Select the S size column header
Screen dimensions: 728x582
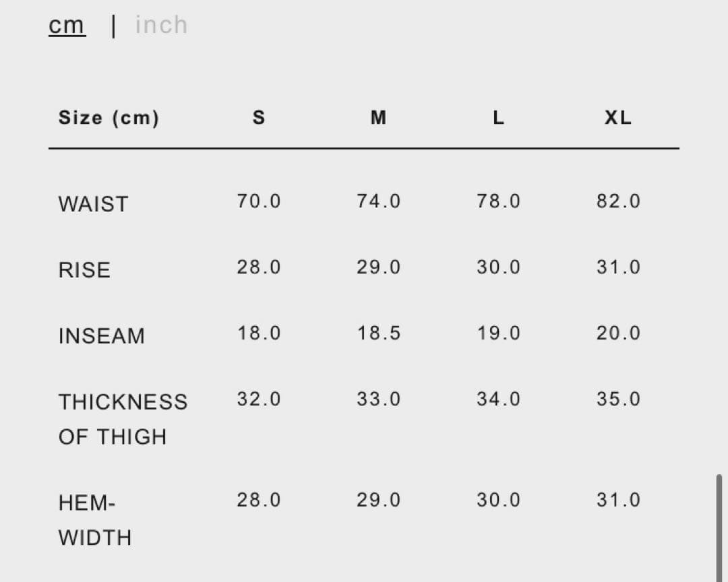258,118
